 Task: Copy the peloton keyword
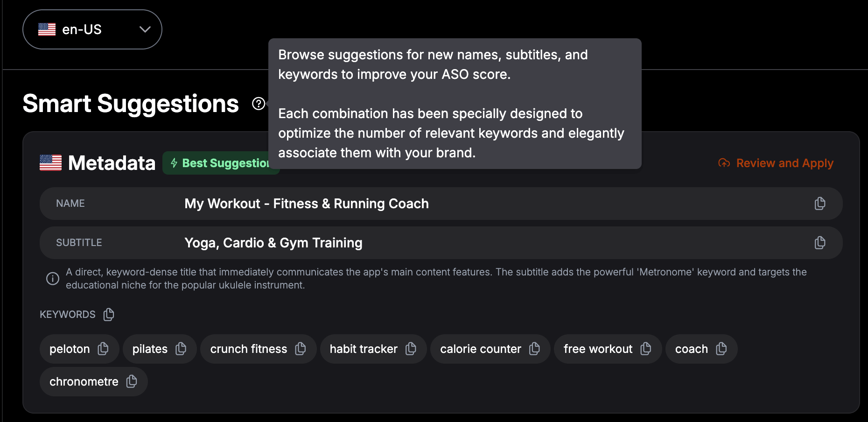tap(104, 349)
